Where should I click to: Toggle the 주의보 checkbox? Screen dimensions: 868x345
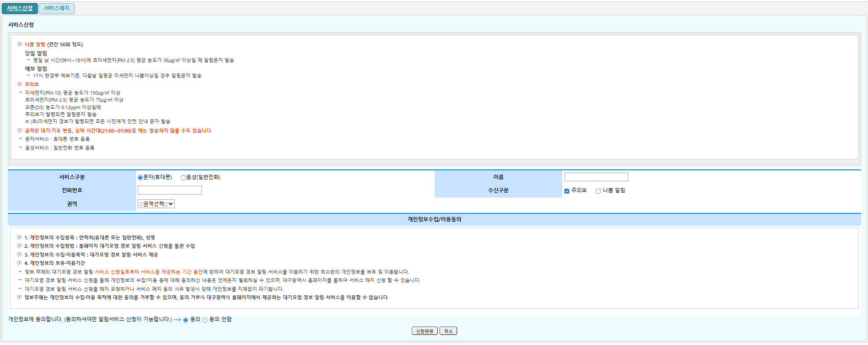point(567,191)
